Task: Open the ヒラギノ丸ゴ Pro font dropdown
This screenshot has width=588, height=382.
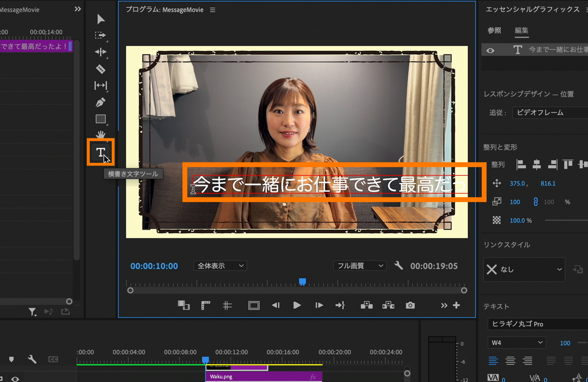Action: [538, 324]
